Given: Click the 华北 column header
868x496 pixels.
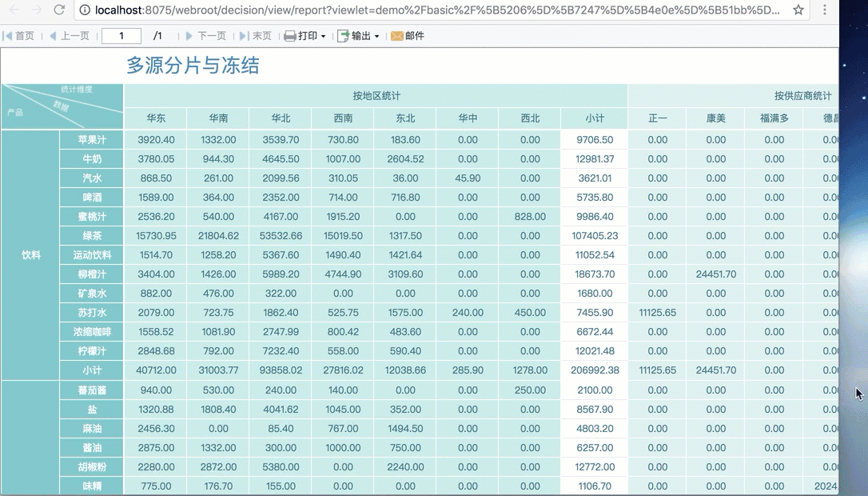Looking at the screenshot, I should tap(281, 118).
